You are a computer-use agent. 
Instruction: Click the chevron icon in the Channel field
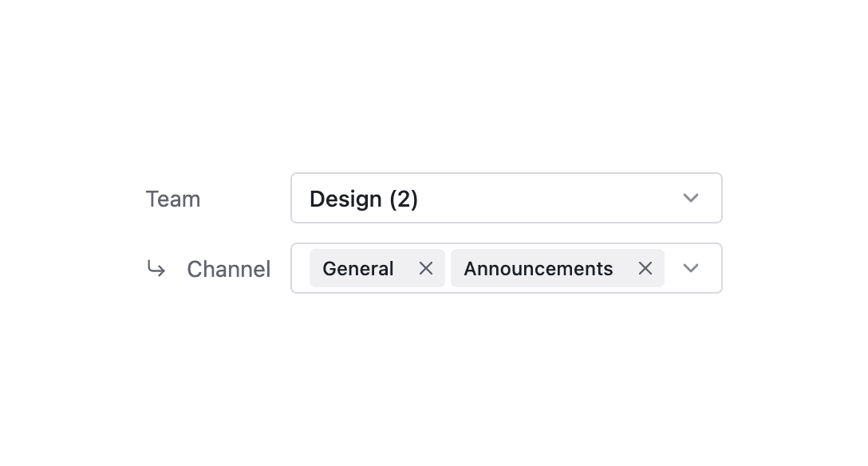pyautogui.click(x=691, y=268)
